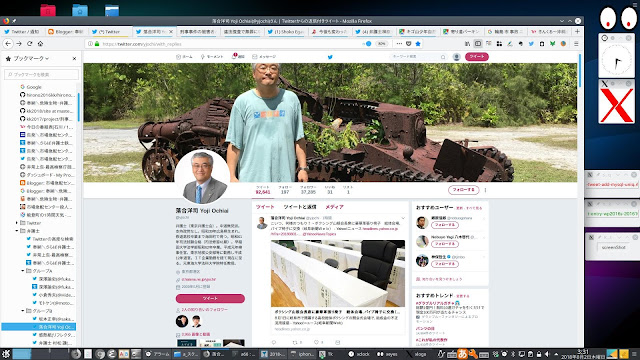Viewport: 640px width, 360px height.
Task: Open the profile three-dot more options
Action: tap(485, 190)
